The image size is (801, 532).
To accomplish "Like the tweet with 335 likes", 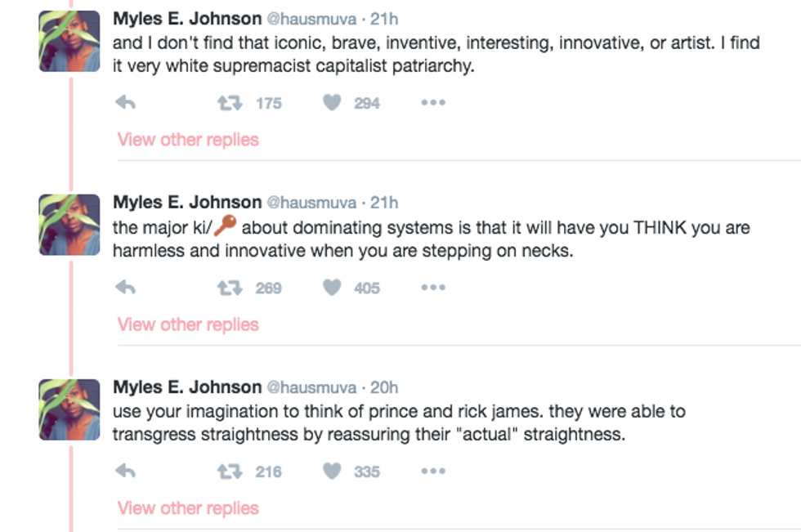I will tap(332, 472).
